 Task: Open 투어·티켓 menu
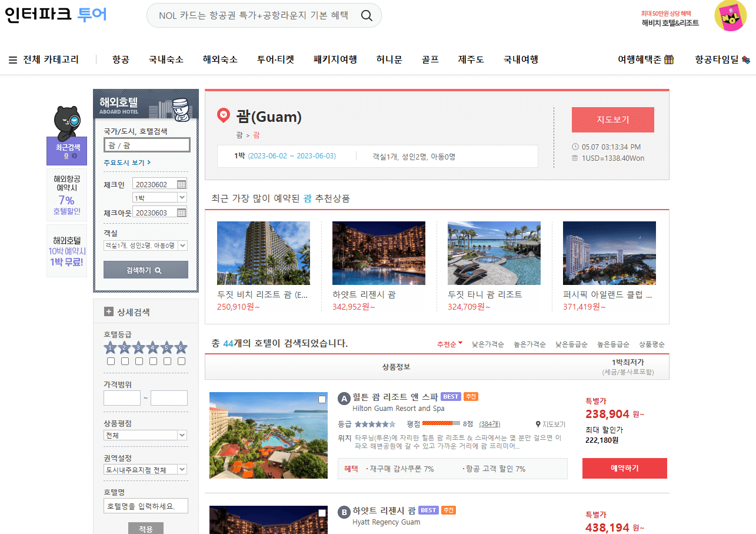275,59
